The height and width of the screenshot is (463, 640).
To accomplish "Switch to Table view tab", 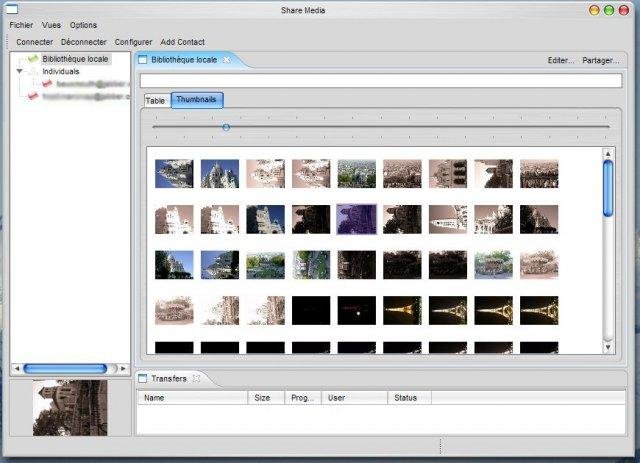I will coord(155,101).
